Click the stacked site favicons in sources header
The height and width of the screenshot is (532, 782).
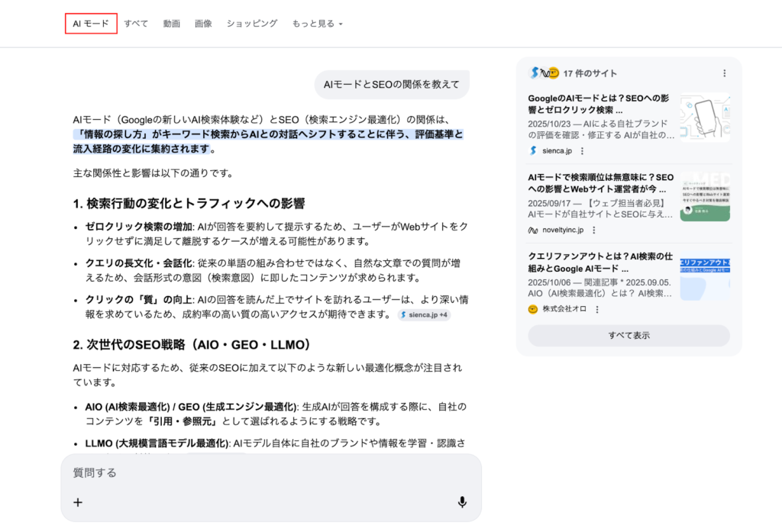click(544, 73)
